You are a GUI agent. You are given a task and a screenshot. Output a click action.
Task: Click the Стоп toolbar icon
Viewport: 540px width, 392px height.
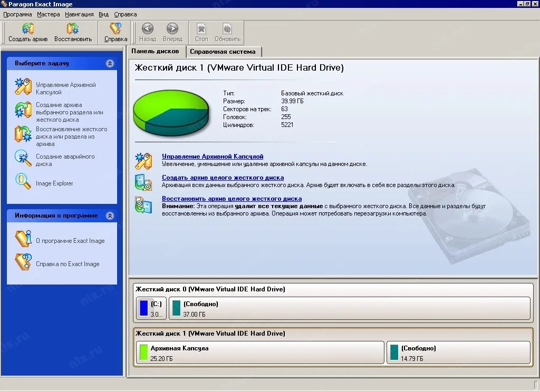(201, 29)
